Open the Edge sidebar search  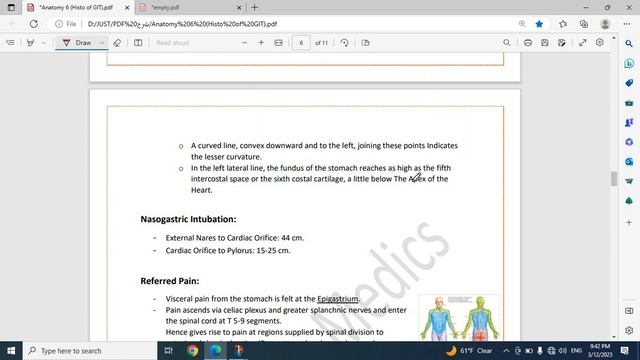click(629, 43)
